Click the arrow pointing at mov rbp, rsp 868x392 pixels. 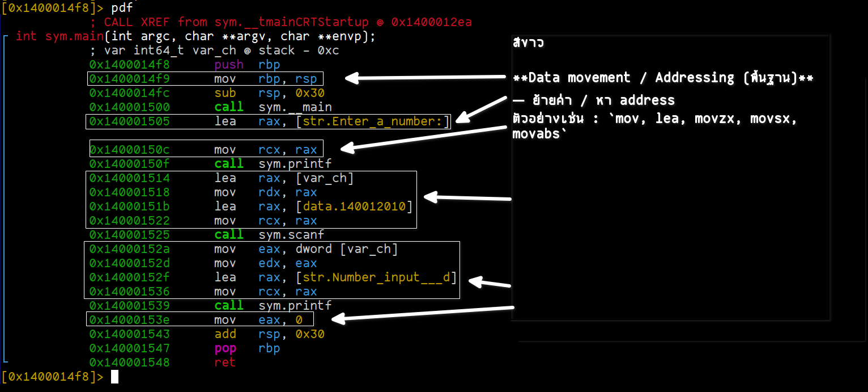point(425,78)
